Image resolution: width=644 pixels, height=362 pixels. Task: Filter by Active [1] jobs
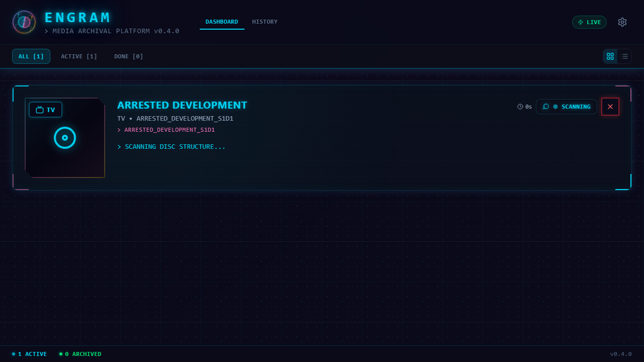79,56
